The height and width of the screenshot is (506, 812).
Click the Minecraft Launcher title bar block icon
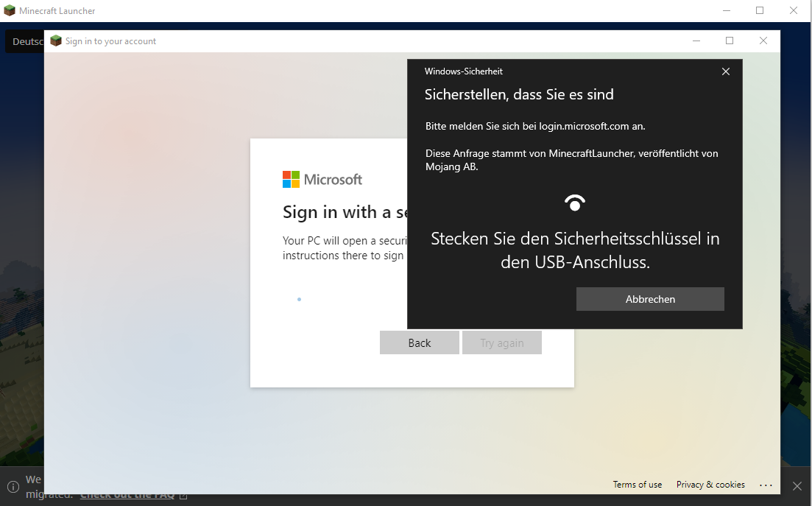click(10, 10)
